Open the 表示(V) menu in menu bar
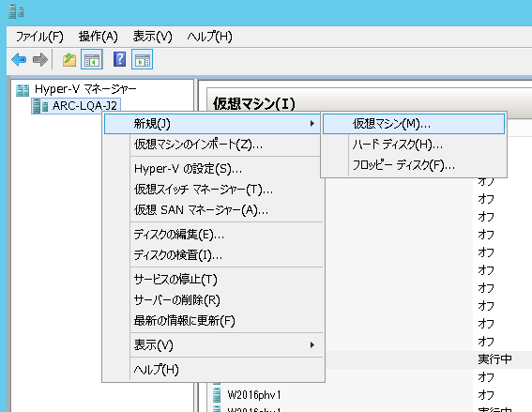This screenshot has width=532, height=412. coord(152,37)
